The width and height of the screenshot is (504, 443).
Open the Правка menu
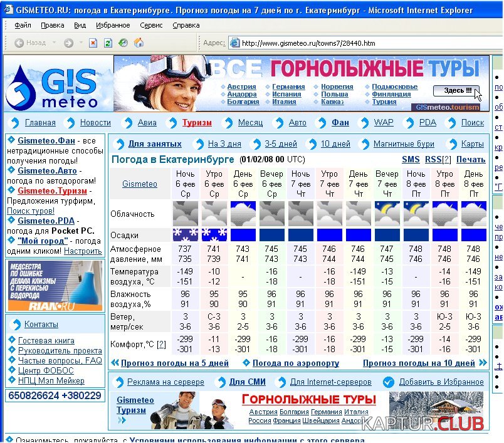point(53,25)
